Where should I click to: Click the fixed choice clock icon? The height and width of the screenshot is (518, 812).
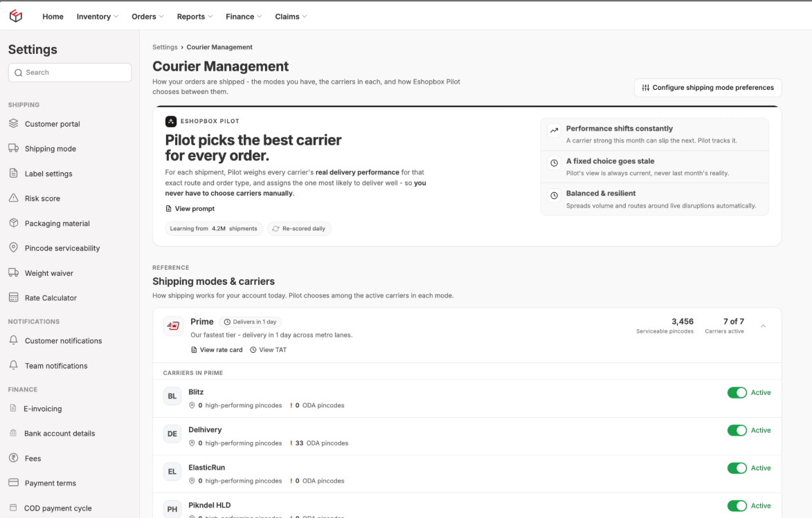(554, 163)
